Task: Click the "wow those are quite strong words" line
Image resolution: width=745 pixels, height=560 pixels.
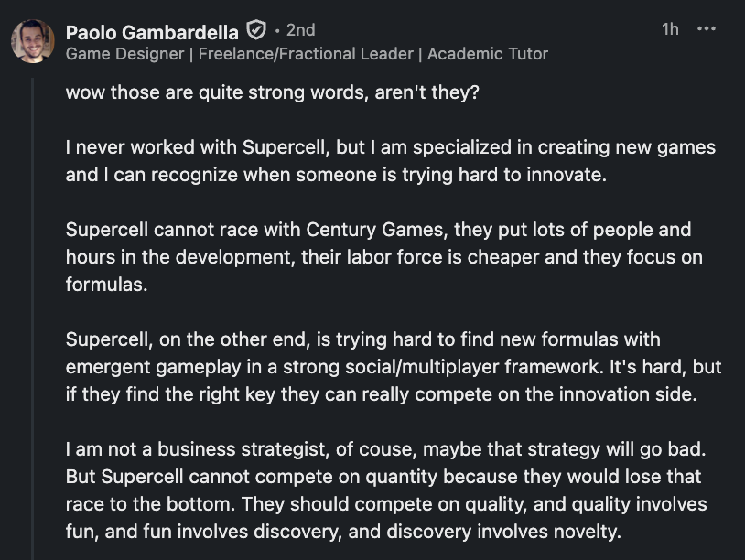Action: click(272, 93)
